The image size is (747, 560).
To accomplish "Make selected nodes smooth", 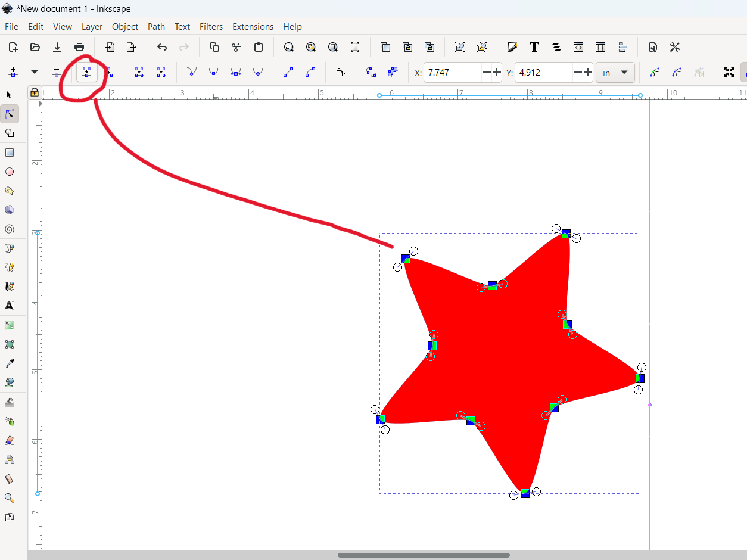I will pyautogui.click(x=213, y=72).
